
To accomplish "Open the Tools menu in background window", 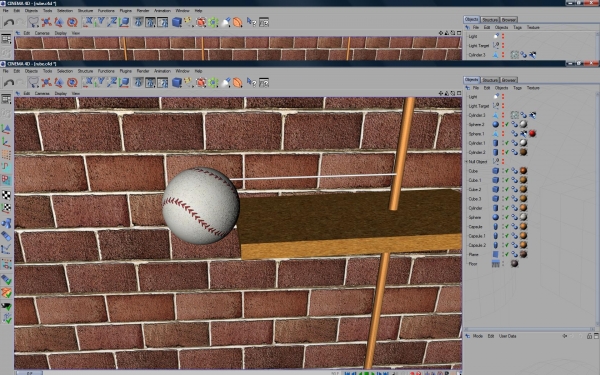I will [47, 11].
